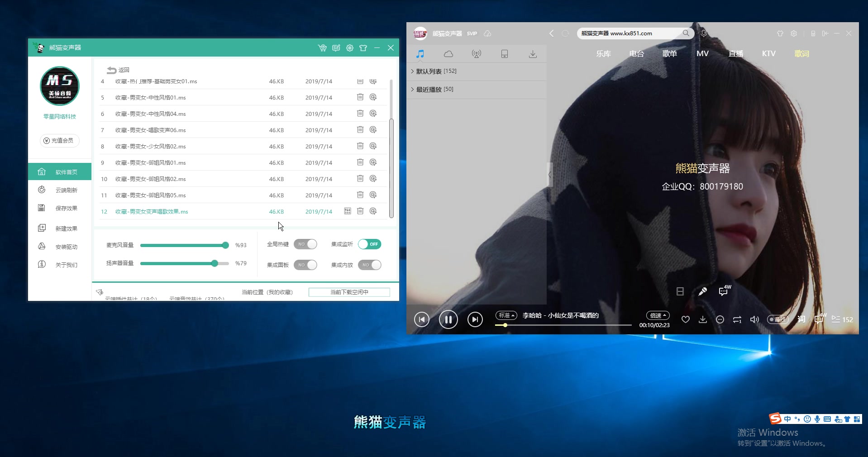Go back with the player's left arrow
868x457 pixels.
[x=551, y=33]
